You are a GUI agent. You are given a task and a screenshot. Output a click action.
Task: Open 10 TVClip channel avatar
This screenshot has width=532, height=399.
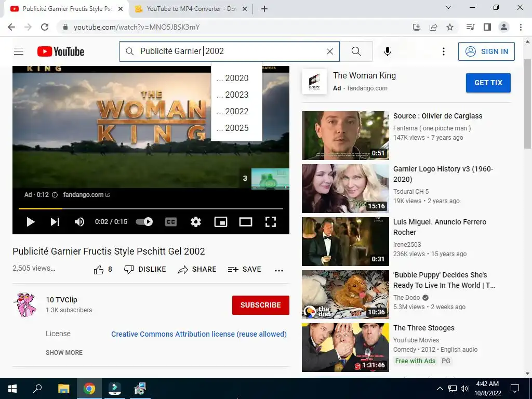click(25, 304)
